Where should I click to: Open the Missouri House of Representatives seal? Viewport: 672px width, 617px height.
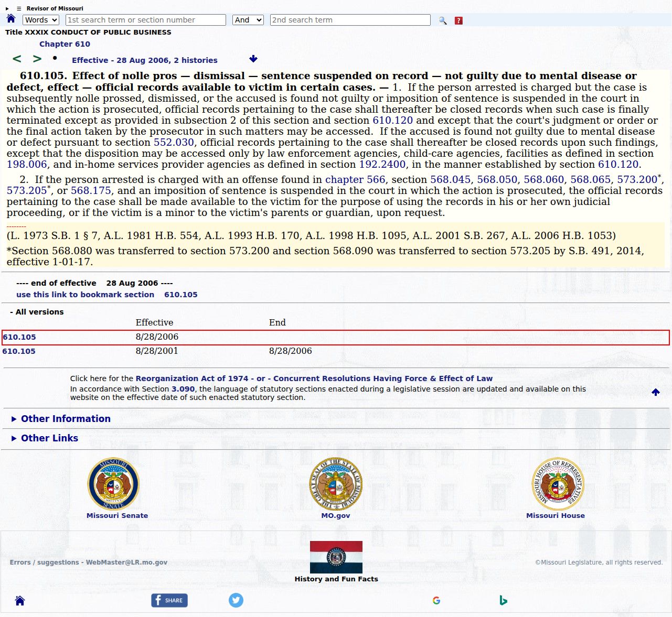(558, 483)
